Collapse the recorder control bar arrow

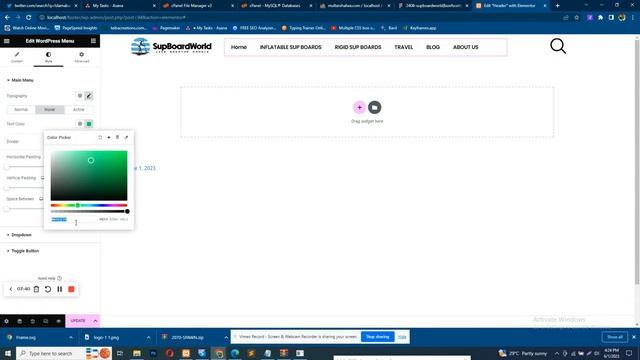(x=11, y=289)
